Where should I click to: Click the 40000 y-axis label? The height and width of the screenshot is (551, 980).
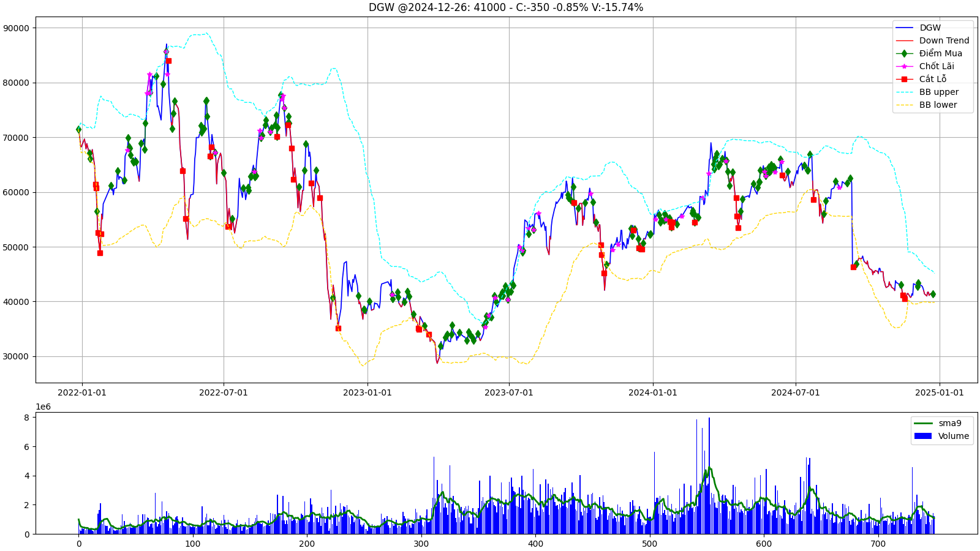tap(16, 302)
